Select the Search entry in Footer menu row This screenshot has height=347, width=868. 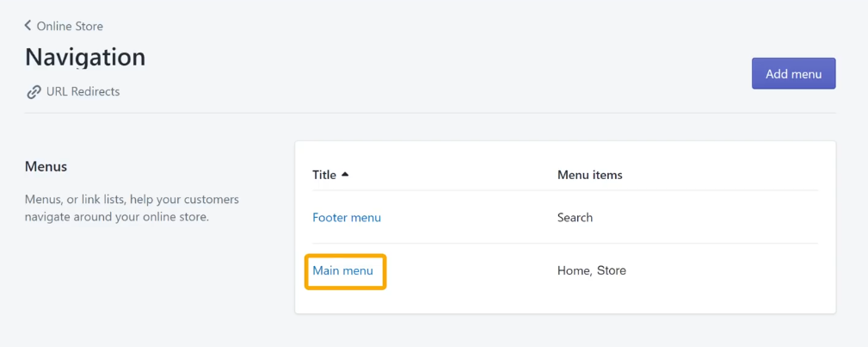point(575,217)
